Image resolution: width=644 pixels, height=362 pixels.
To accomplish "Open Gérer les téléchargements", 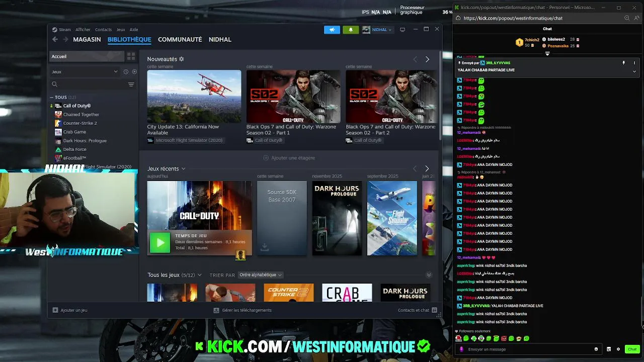I will (x=243, y=310).
